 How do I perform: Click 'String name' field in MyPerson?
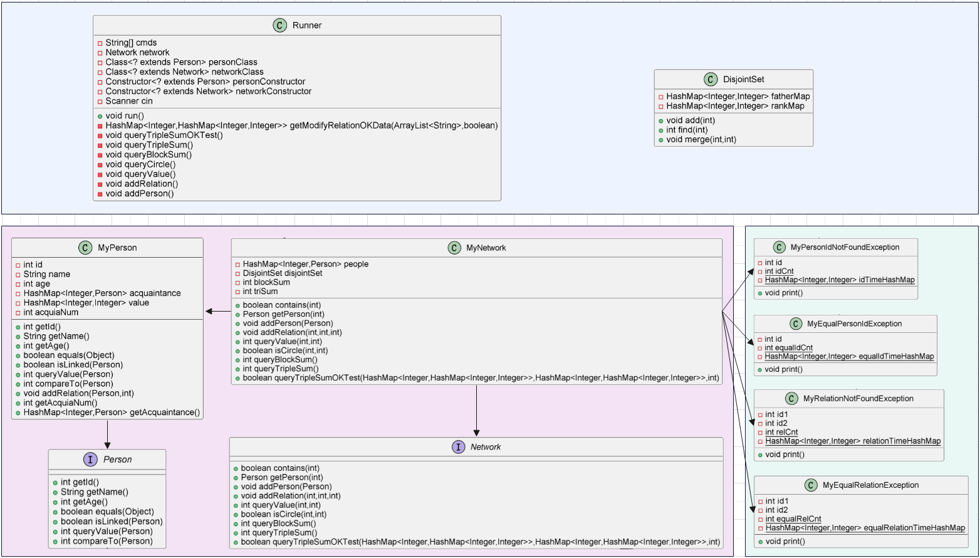(47, 275)
